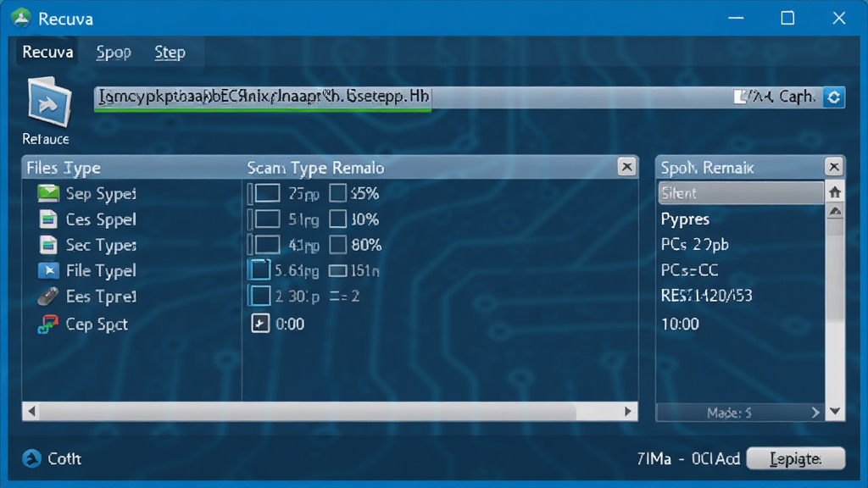Toggle the checkbox beside 5.61pg
The width and height of the screenshot is (868, 488).
click(x=259, y=270)
